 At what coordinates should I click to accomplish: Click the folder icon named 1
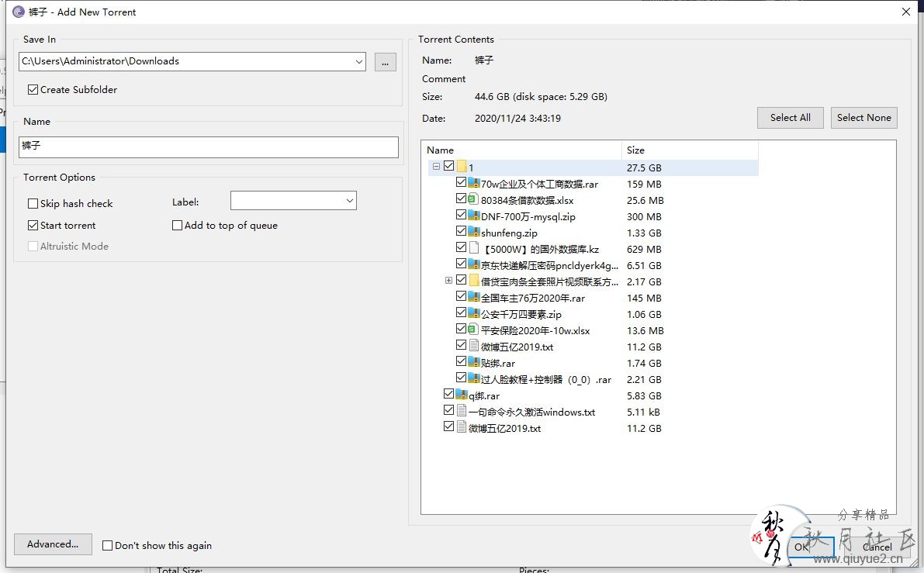[x=462, y=167]
